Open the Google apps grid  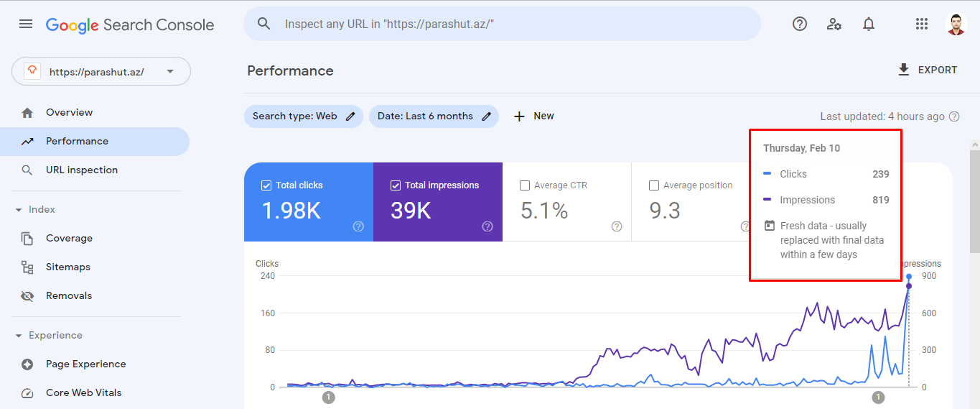click(922, 24)
